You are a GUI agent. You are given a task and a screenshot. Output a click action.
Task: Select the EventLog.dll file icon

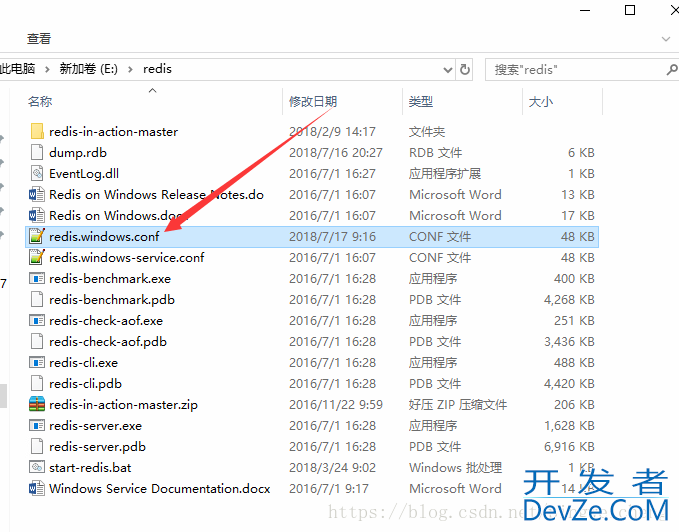click(x=37, y=173)
